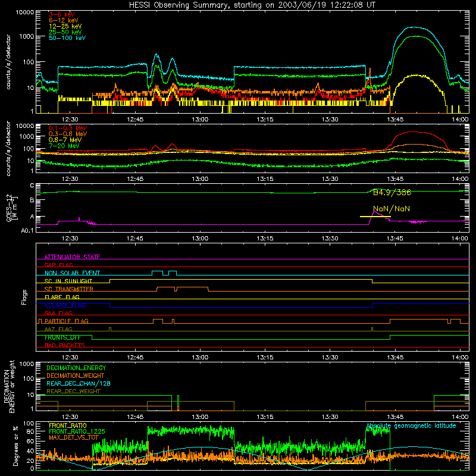Click the 12:30 tick label under top panel

[x=70, y=120]
